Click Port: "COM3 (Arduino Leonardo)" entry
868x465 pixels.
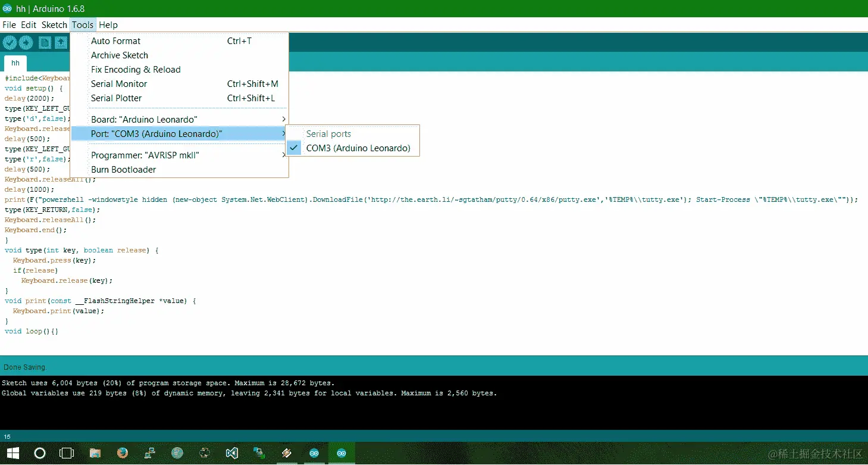click(x=179, y=134)
